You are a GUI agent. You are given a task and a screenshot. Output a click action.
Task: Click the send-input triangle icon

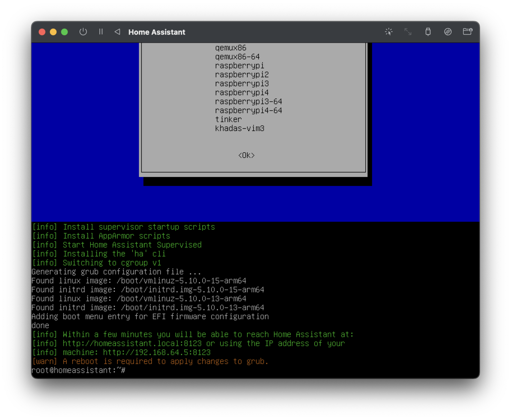pos(117,32)
